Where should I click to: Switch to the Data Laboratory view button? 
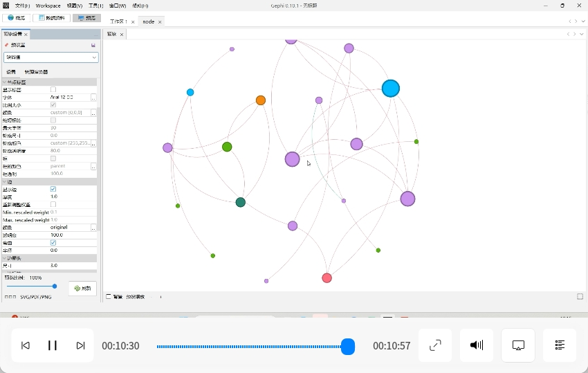[51, 17]
